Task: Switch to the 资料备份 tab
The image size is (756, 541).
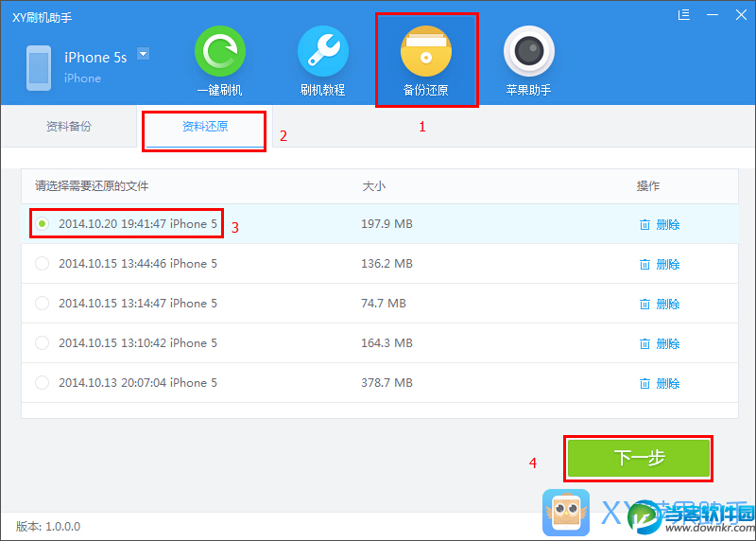Action: [x=69, y=127]
